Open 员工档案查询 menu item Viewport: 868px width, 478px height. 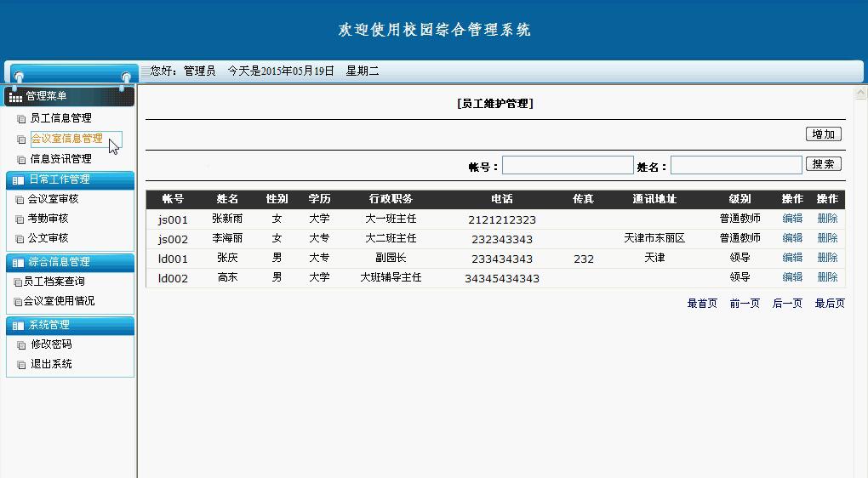tap(54, 281)
